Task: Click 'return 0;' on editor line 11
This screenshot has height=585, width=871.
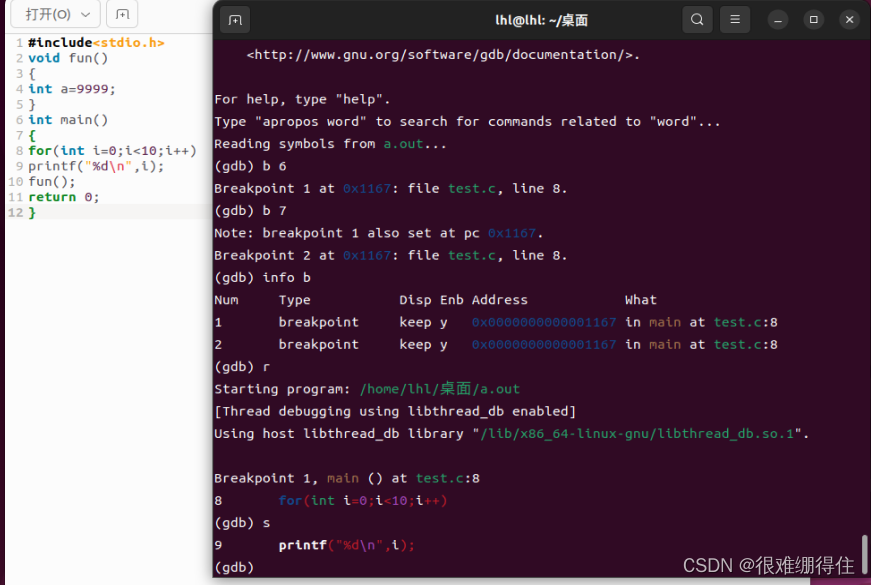Action: click(64, 197)
